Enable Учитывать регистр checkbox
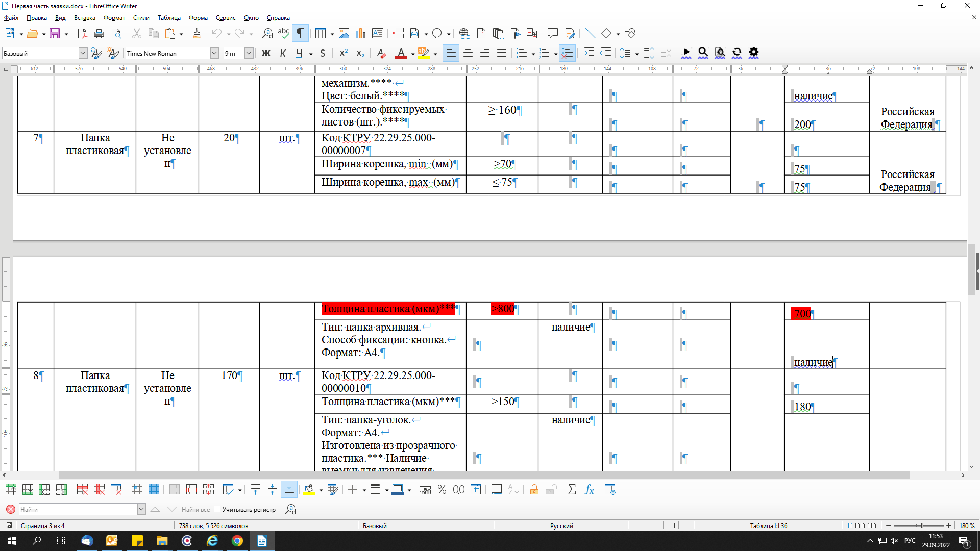The width and height of the screenshot is (980, 551). pyautogui.click(x=217, y=509)
